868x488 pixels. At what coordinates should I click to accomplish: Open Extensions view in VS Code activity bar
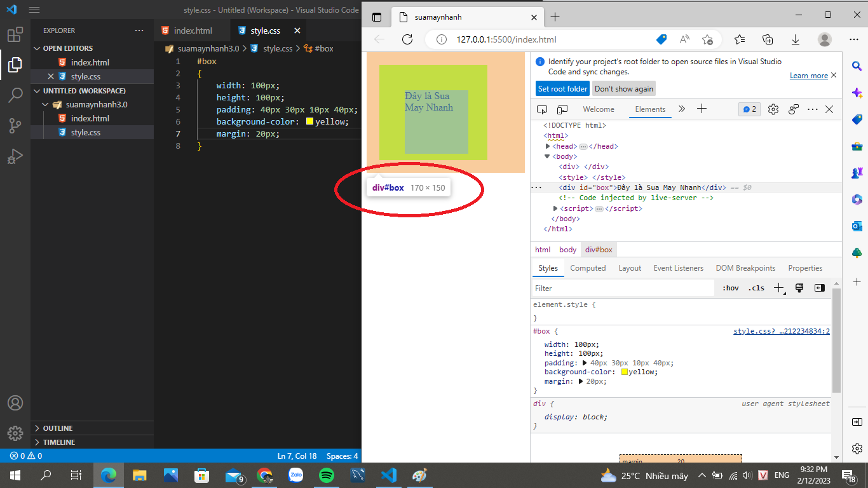click(15, 34)
